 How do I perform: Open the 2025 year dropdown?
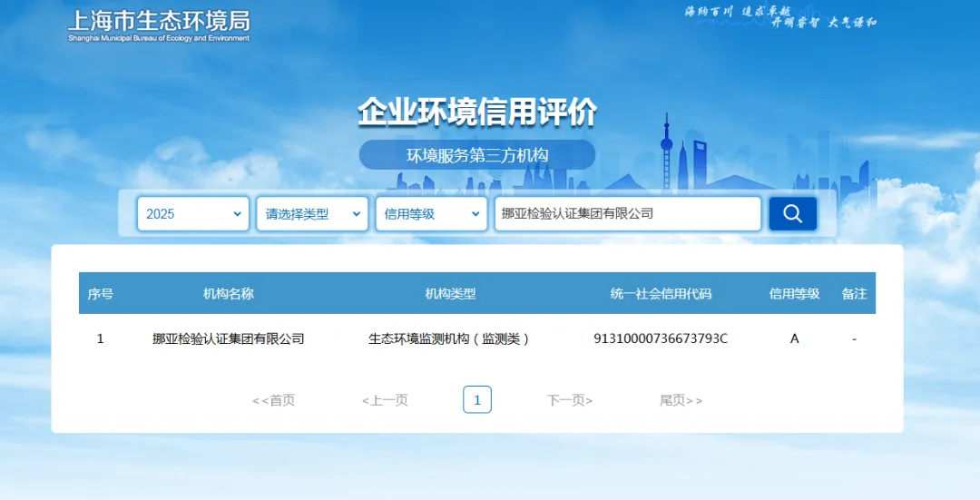click(193, 214)
